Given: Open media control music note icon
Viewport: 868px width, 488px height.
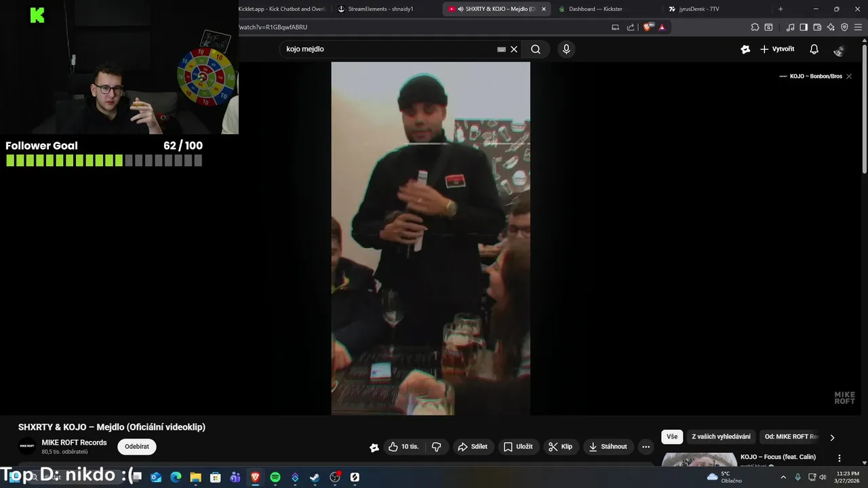Looking at the screenshot, I should (790, 27).
